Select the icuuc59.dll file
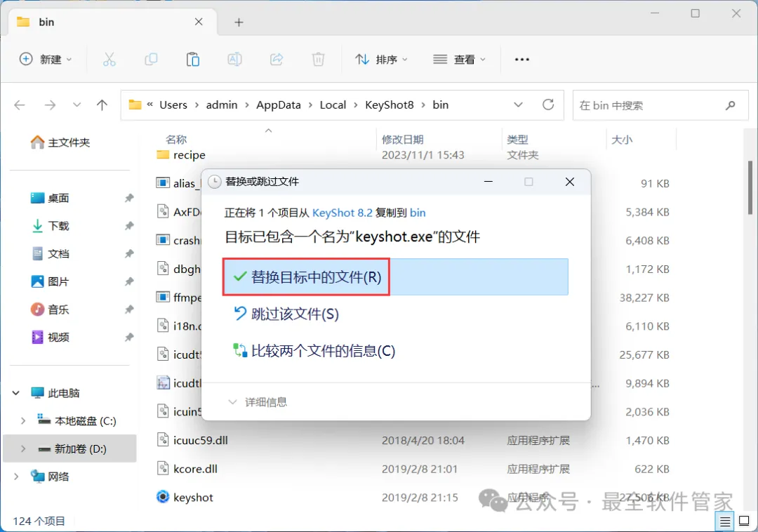The width and height of the screenshot is (758, 532). pos(201,440)
